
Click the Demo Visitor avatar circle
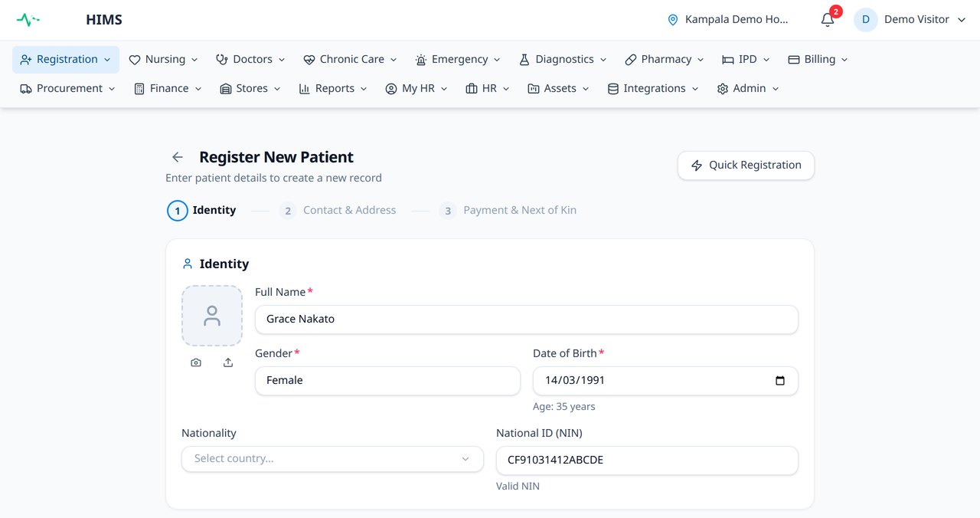(x=866, y=20)
